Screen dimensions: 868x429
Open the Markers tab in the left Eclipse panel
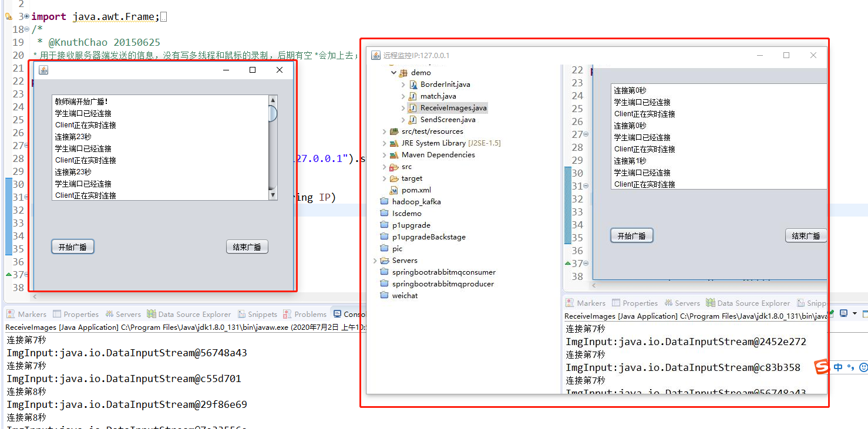26,315
